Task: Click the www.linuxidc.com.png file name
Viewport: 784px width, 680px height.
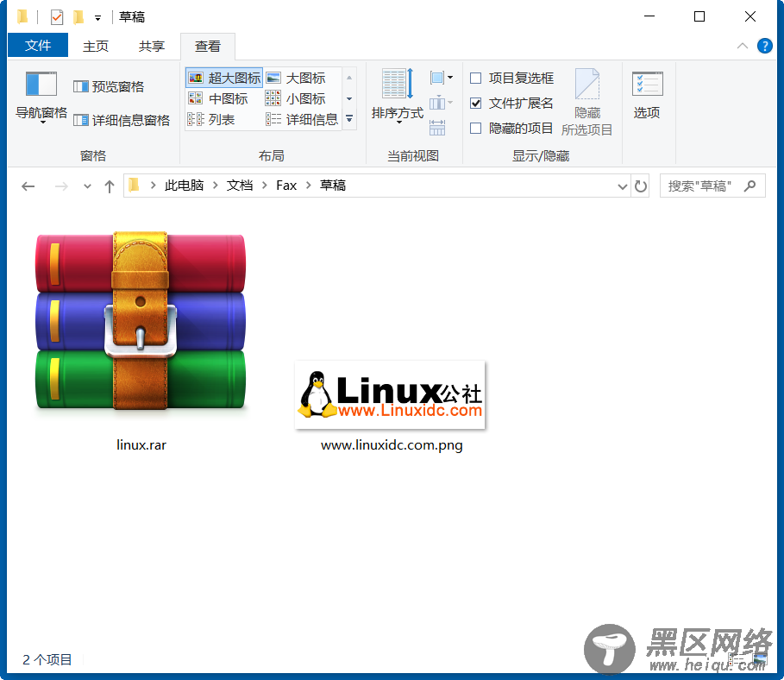Action: point(392,444)
